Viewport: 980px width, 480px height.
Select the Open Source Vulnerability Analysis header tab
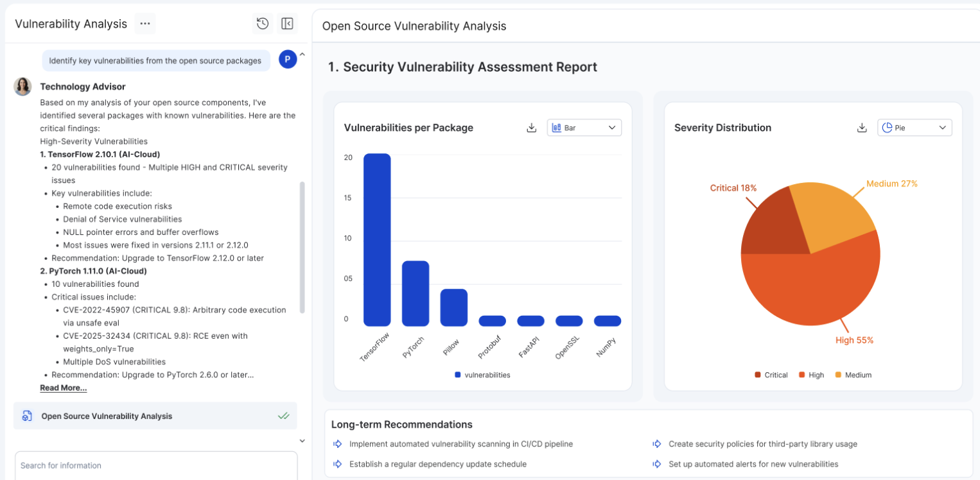click(414, 26)
